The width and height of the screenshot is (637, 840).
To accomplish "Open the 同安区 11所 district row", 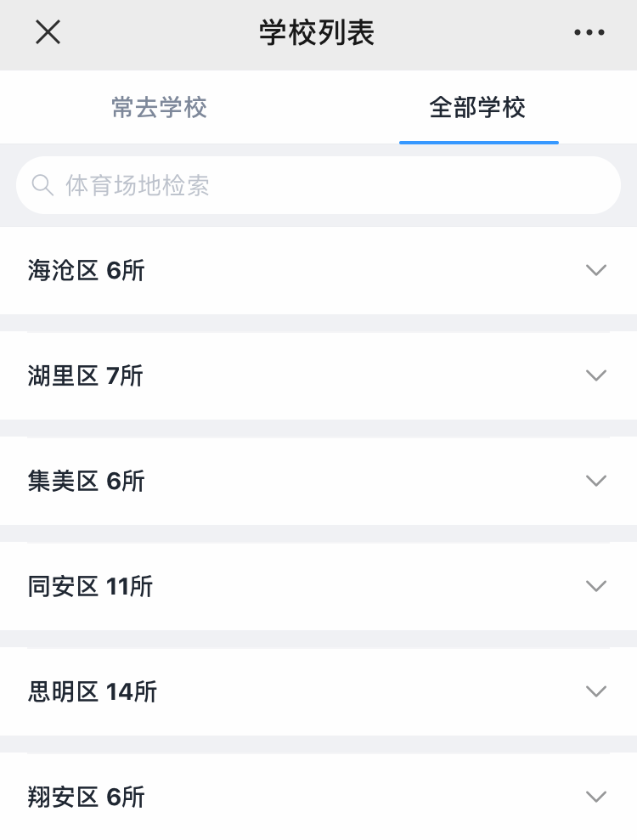I will (x=318, y=586).
